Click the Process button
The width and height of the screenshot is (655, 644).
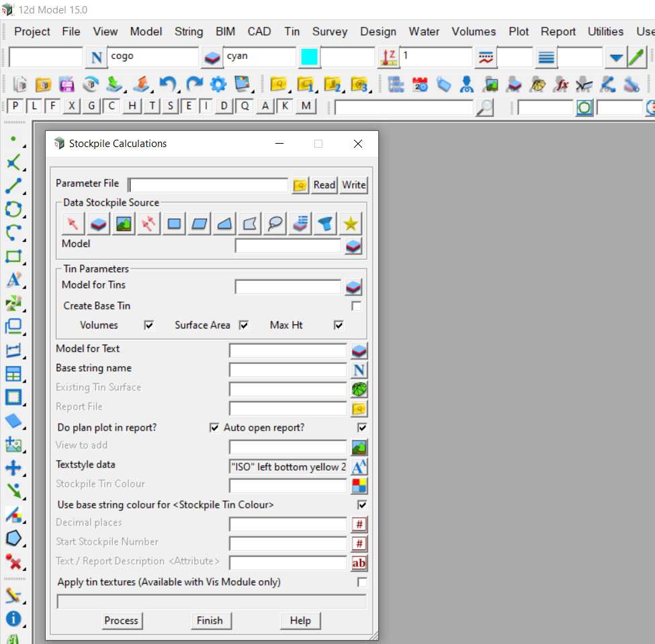[121, 620]
